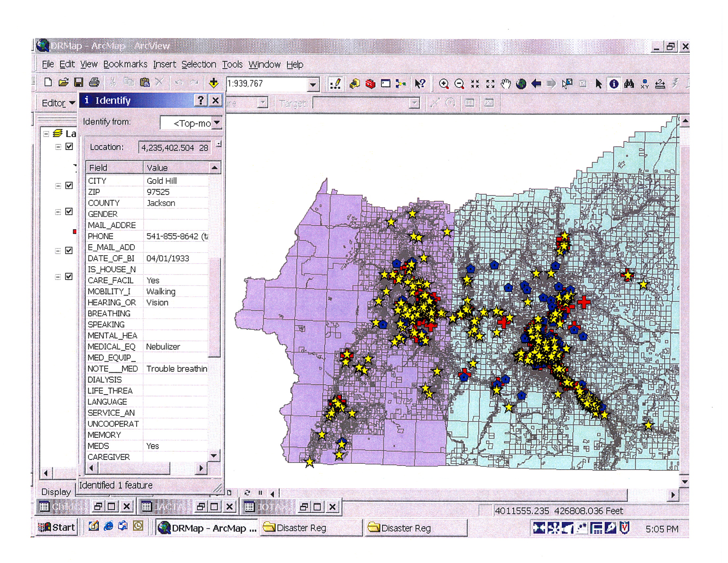Viewport: 728px width, 563px height.
Task: Select the Zoom In magnifier tool
Action: [x=443, y=84]
